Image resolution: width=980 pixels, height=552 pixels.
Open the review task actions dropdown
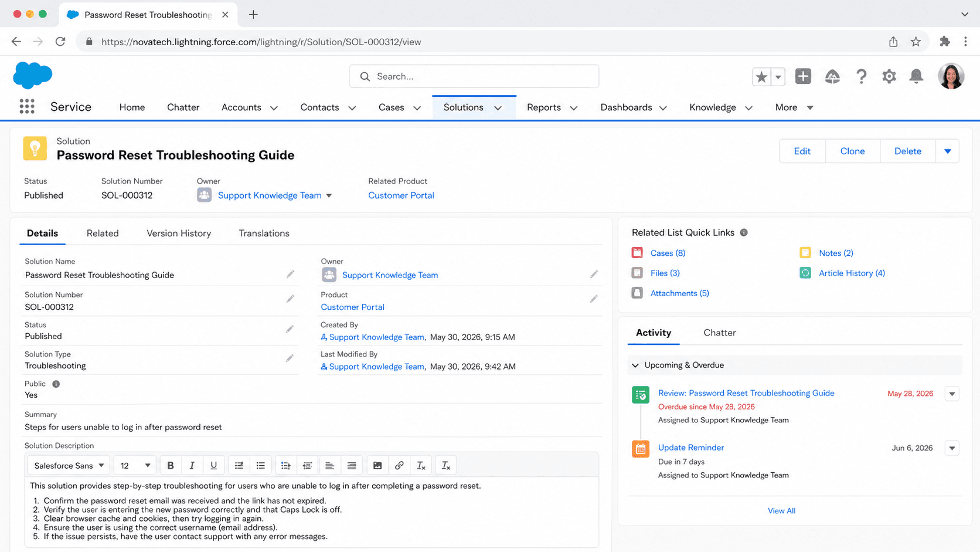click(952, 394)
